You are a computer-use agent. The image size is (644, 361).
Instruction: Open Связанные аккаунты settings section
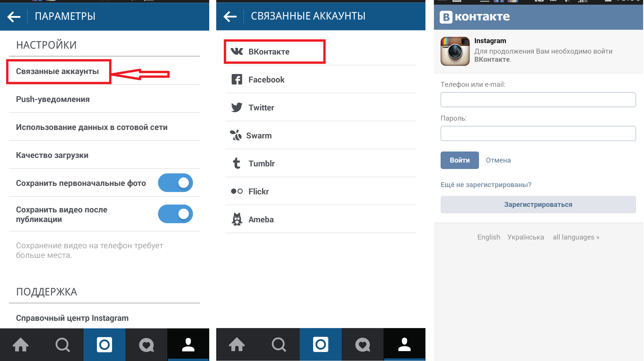pos(57,71)
